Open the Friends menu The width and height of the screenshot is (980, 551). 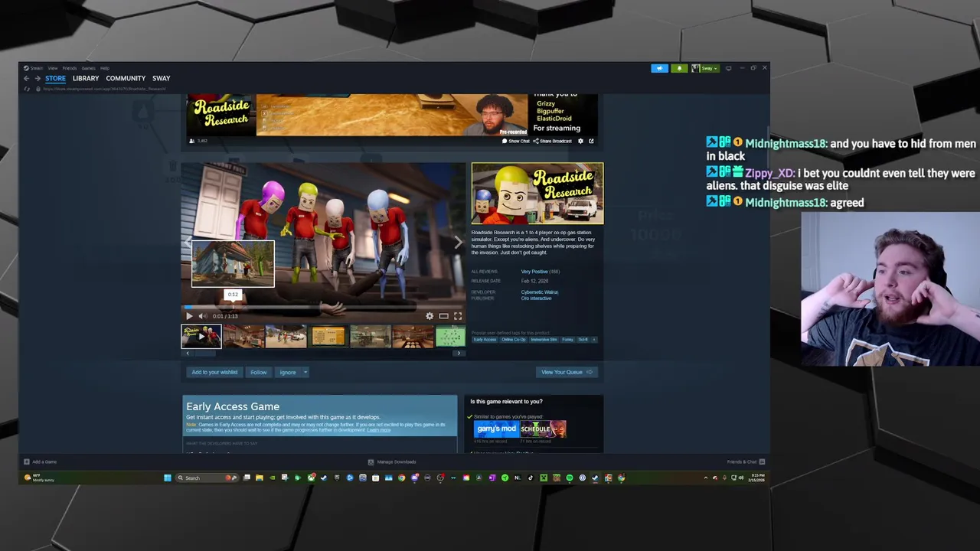click(70, 68)
